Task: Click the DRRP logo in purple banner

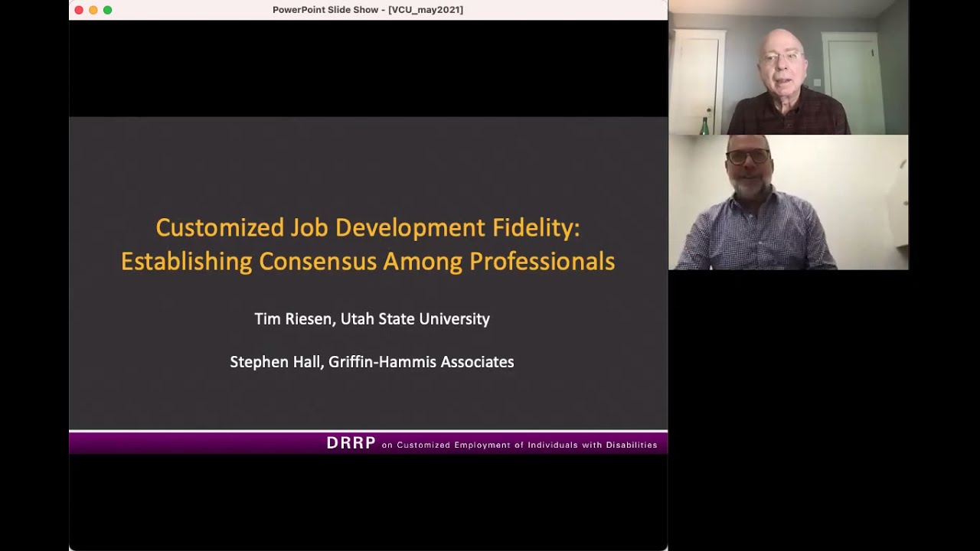Action: 351,443
